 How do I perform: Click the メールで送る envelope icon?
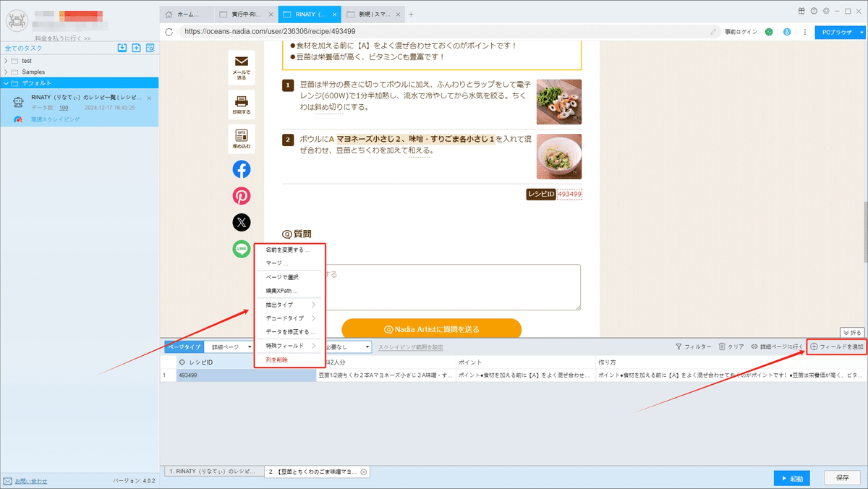[242, 61]
